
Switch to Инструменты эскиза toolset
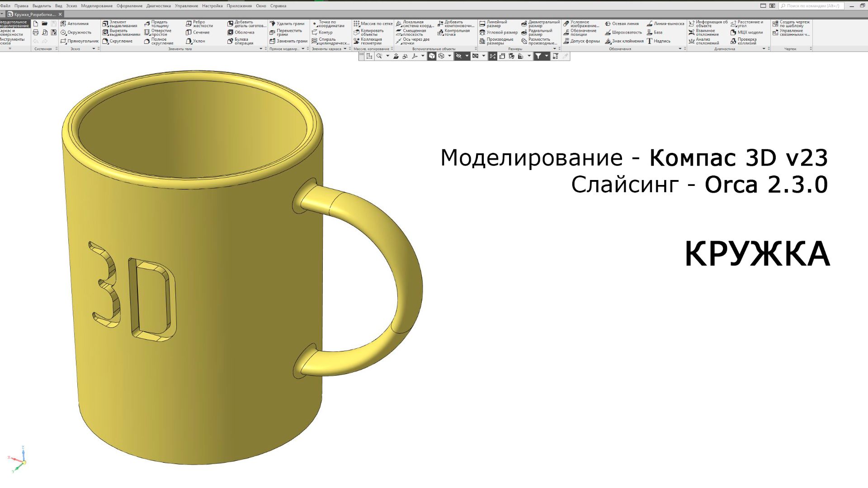click(12, 41)
